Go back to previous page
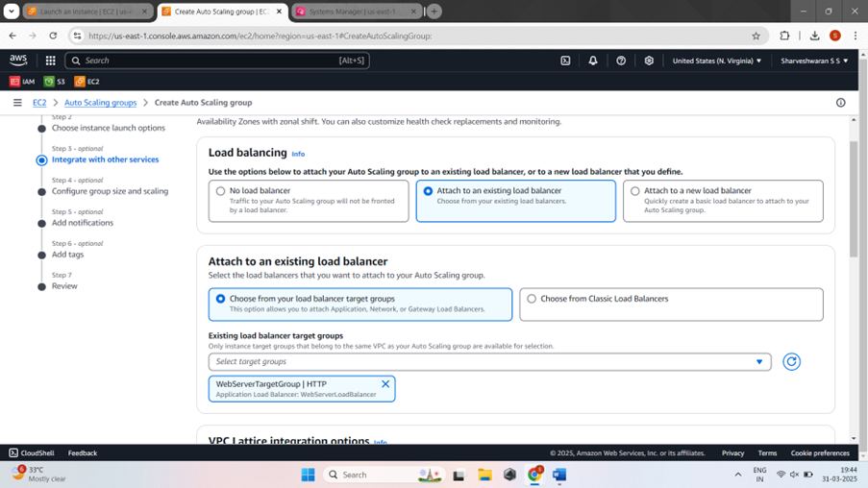Image resolution: width=868 pixels, height=488 pixels. [12, 36]
